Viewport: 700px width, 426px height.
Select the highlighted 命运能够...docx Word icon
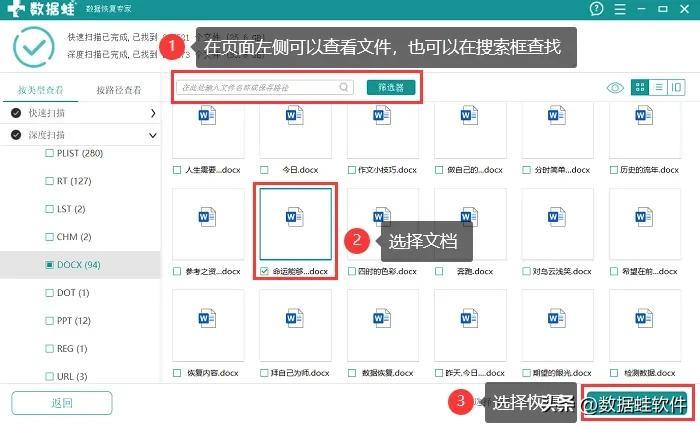[294, 217]
